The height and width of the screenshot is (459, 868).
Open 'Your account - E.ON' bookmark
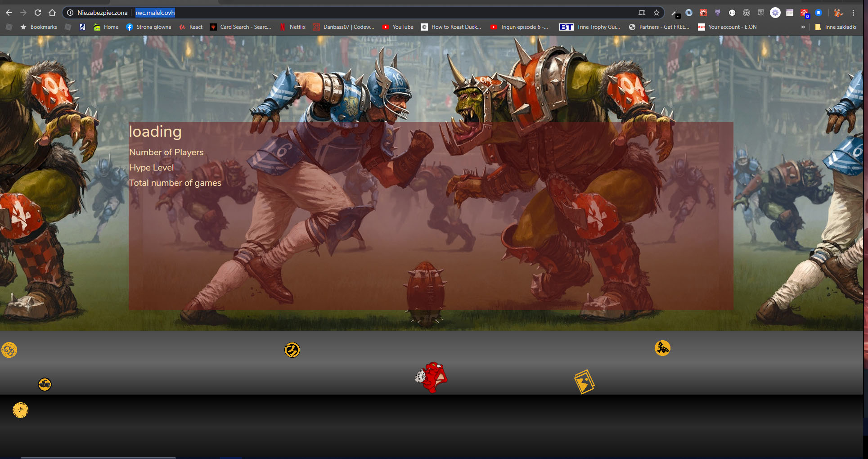click(x=727, y=27)
